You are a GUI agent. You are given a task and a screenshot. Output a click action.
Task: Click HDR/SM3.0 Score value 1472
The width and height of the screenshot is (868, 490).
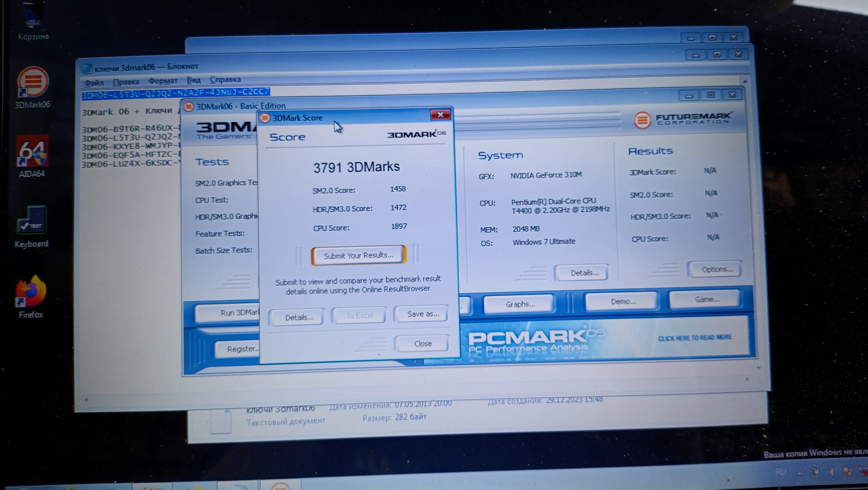pyautogui.click(x=399, y=208)
